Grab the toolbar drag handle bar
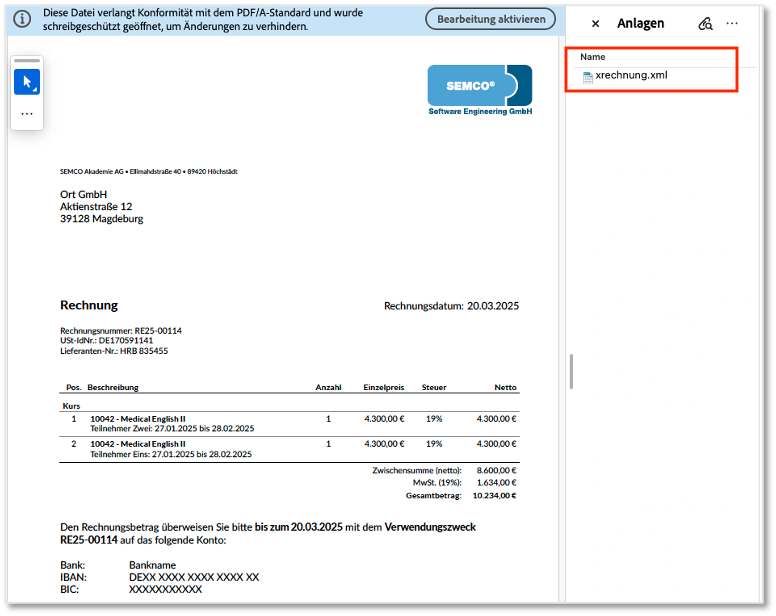This screenshot has height=616, width=776. coord(27,60)
